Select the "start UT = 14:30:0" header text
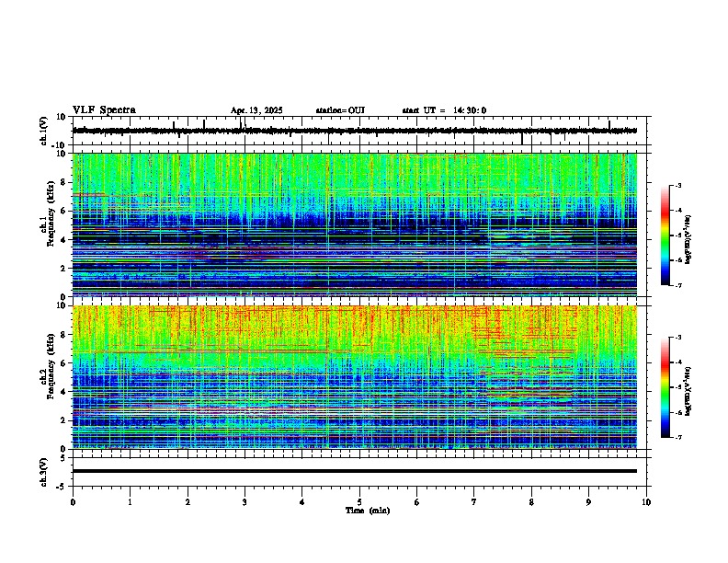The height and width of the screenshot is (563, 728). click(444, 110)
